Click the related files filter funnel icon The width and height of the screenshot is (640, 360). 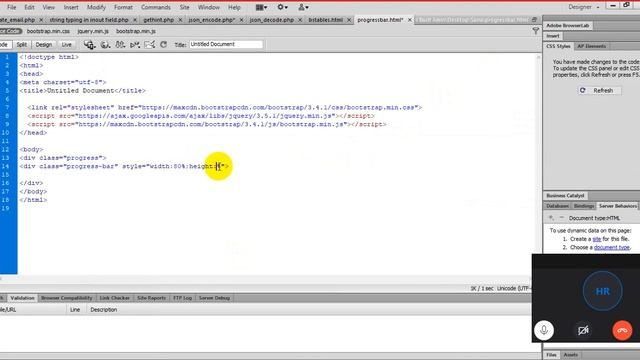(x=536, y=31)
